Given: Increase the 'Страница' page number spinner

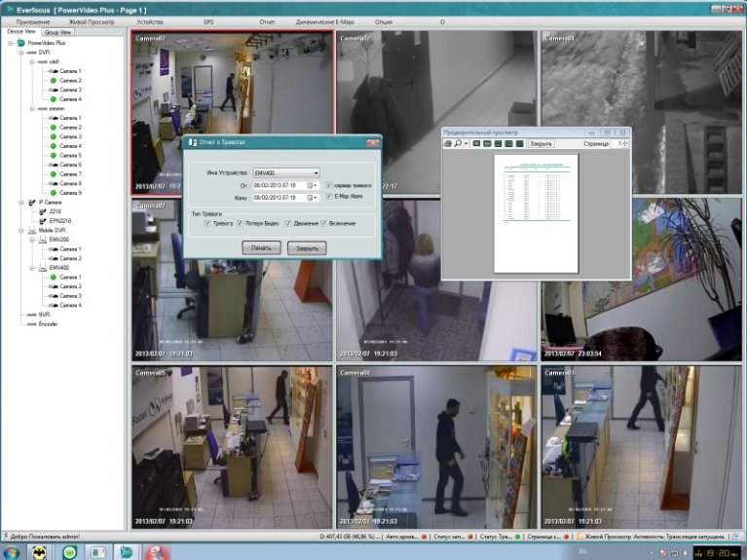Looking at the screenshot, I should (625, 141).
